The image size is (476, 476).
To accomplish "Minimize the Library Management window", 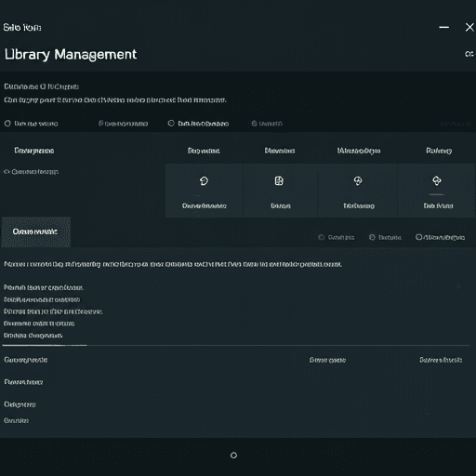I will pyautogui.click(x=444, y=27).
